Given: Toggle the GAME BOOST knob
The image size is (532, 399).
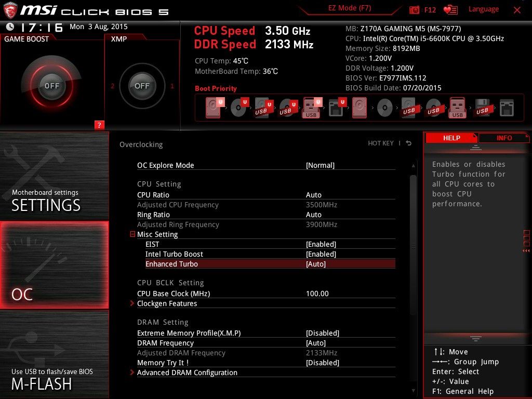Looking at the screenshot, I should pyautogui.click(x=51, y=86).
